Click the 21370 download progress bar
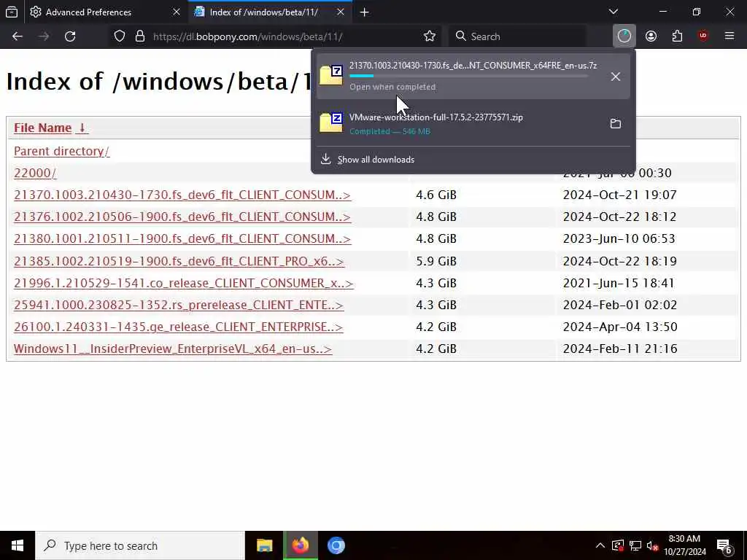This screenshot has height=560, width=747. click(x=469, y=76)
